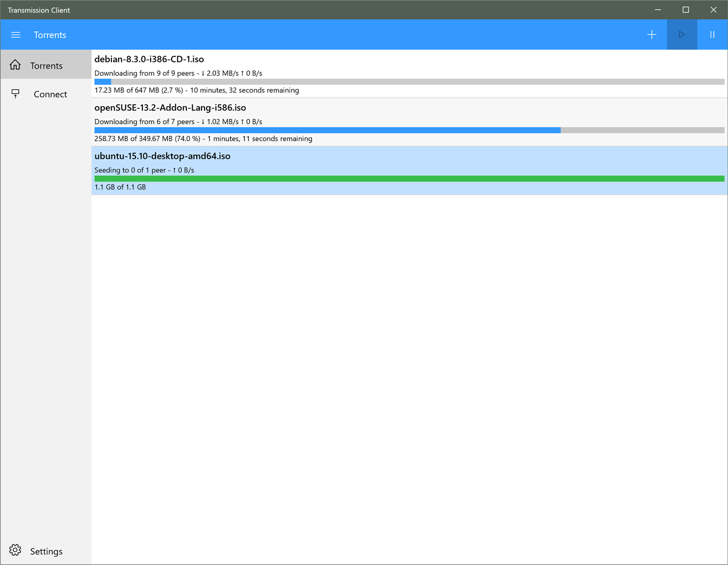Click the Transmission Client title bar text
The height and width of the screenshot is (565, 728).
click(38, 9)
